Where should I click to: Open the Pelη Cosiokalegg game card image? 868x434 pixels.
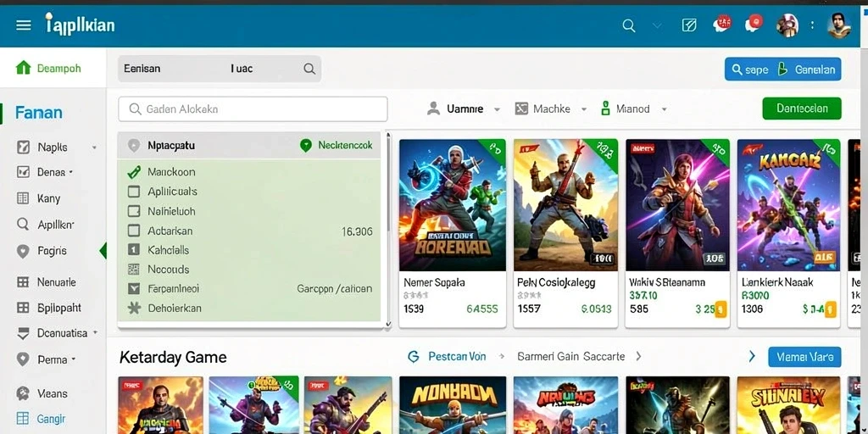pyautogui.click(x=565, y=205)
